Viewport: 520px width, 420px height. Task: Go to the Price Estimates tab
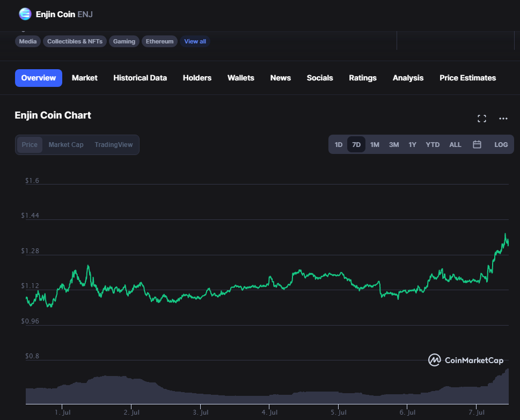pyautogui.click(x=467, y=78)
